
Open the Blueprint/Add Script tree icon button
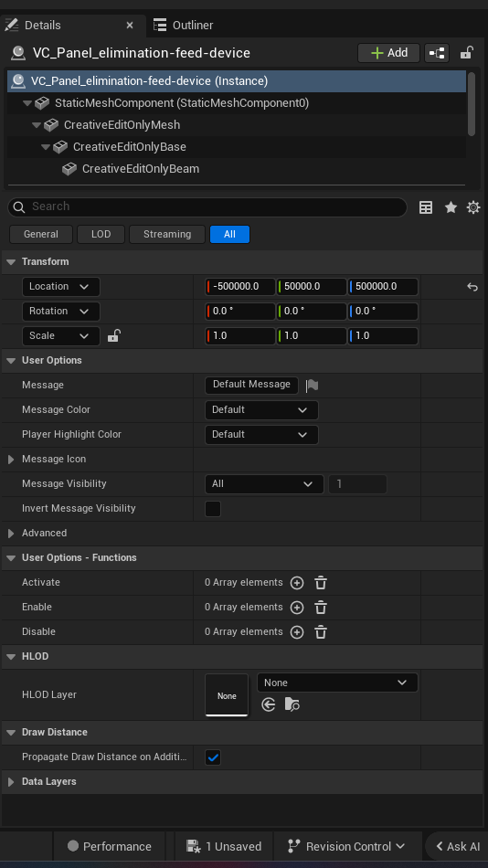pos(437,53)
